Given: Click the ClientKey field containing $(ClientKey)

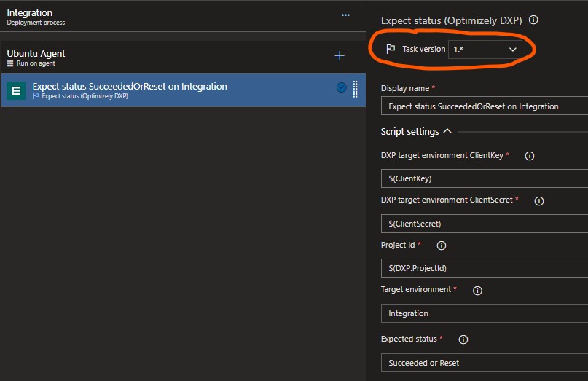Looking at the screenshot, I should coord(485,178).
